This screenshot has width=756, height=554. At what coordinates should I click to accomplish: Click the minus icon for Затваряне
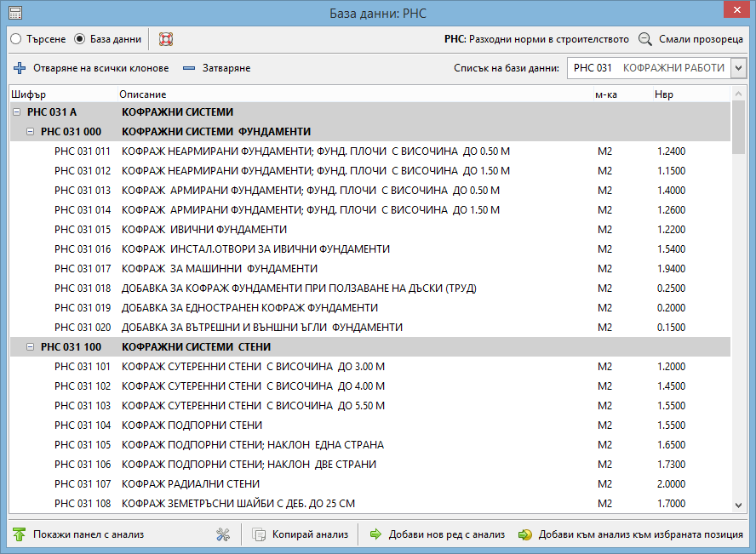coord(188,68)
